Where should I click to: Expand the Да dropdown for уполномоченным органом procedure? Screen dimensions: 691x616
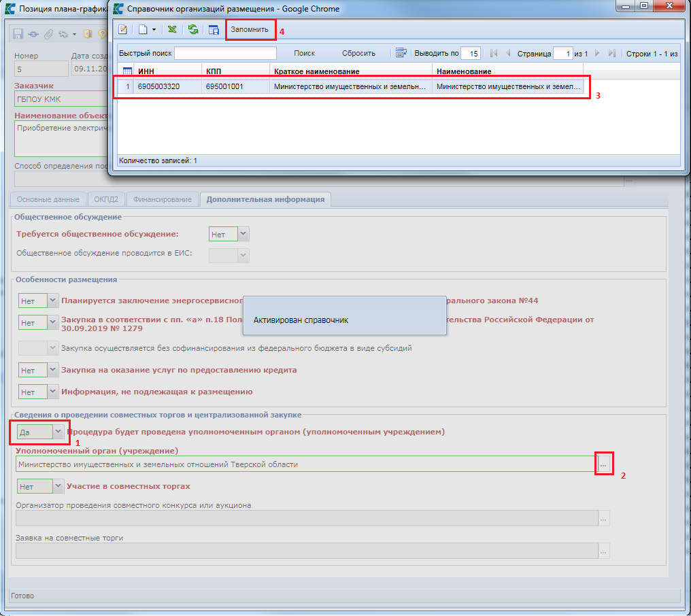coord(58,431)
